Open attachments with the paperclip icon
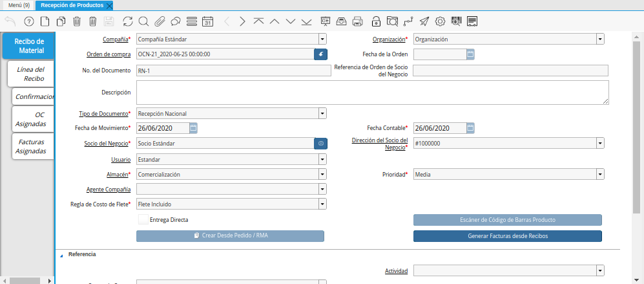 pyautogui.click(x=160, y=21)
